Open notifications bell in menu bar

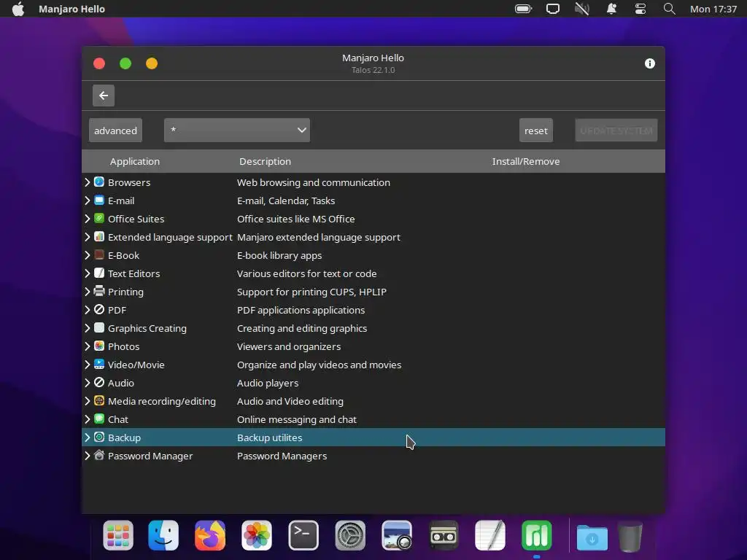pyautogui.click(x=612, y=9)
